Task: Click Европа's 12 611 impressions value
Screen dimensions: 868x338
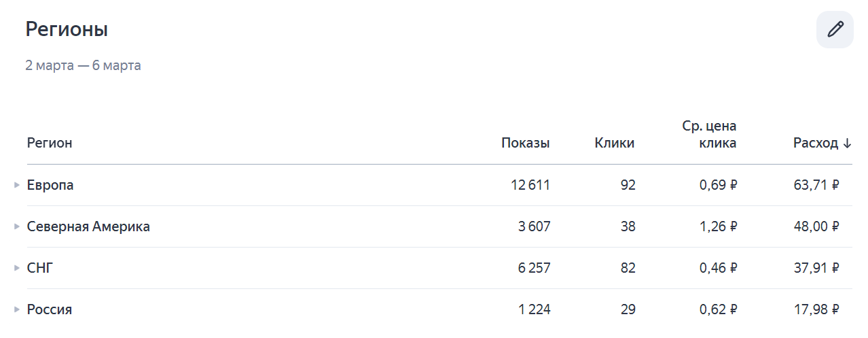Action: [x=530, y=185]
